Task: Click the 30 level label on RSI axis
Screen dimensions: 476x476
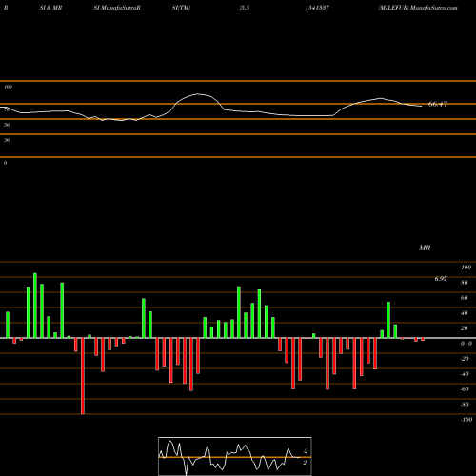Action: 7,140
